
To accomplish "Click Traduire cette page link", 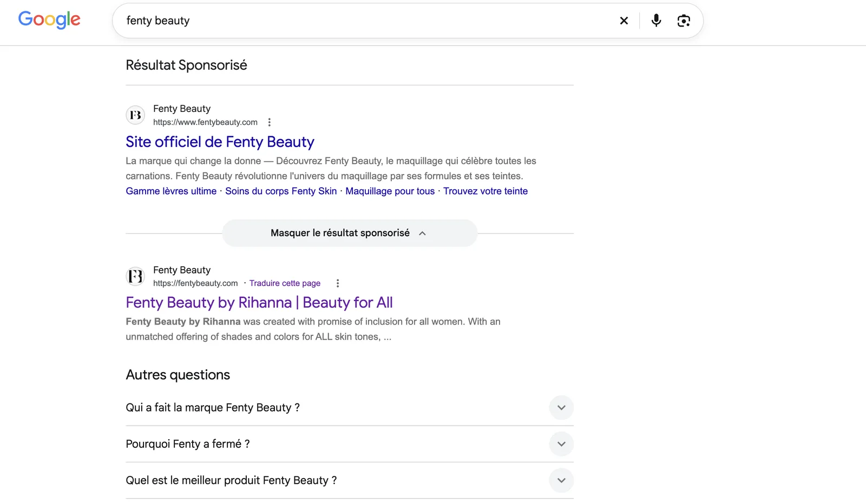I will pos(285,283).
